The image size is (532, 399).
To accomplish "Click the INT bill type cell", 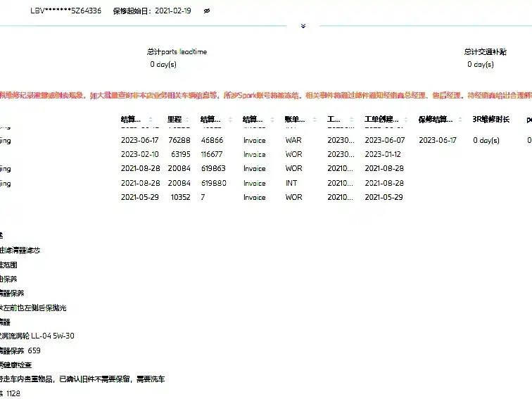I will pos(291,183).
